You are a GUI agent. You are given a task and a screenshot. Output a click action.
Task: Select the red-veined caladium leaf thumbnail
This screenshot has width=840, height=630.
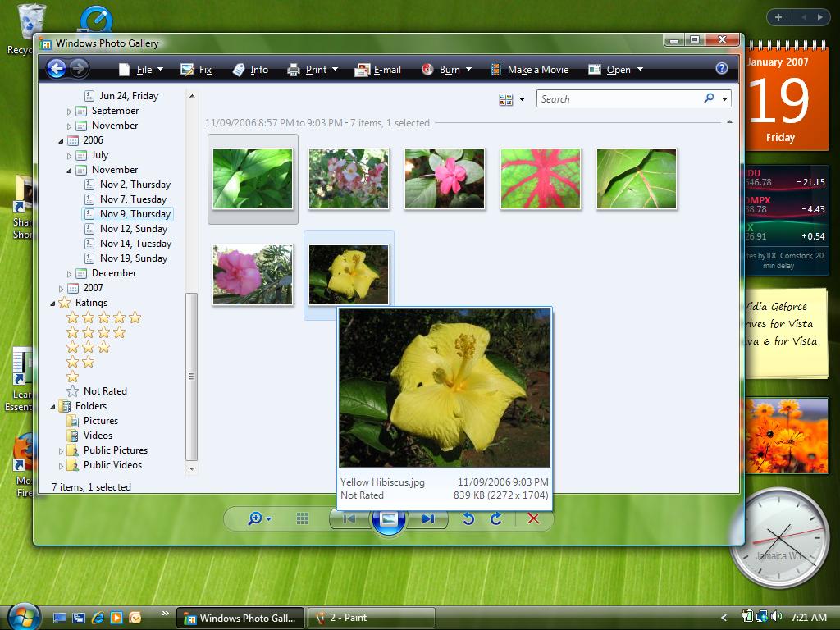point(541,179)
